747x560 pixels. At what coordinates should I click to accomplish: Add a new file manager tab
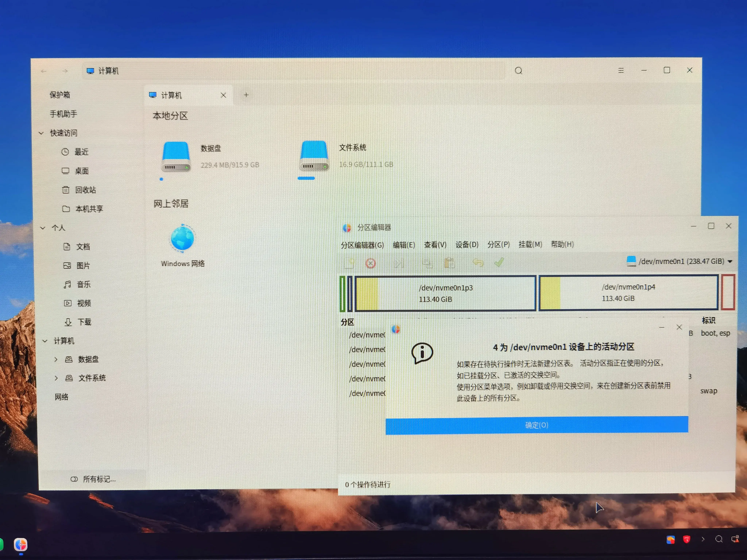point(246,95)
